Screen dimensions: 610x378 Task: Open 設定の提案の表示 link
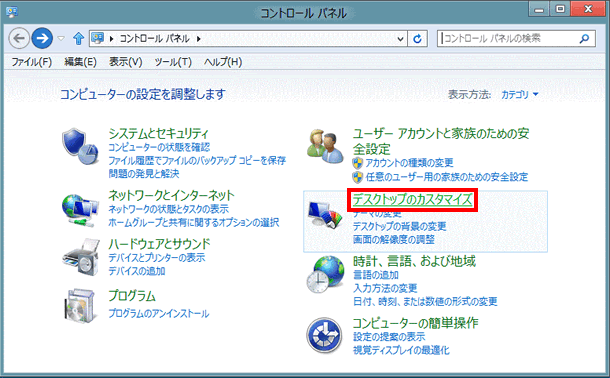pos(389,337)
